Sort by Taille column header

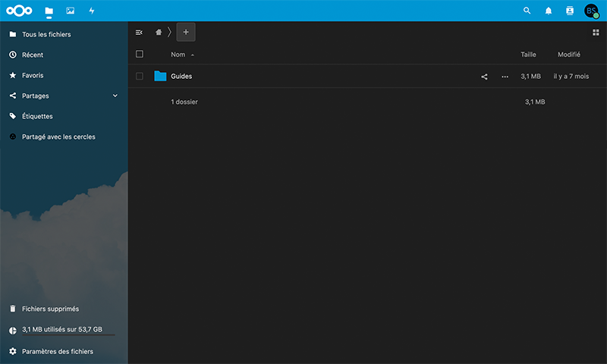point(528,55)
